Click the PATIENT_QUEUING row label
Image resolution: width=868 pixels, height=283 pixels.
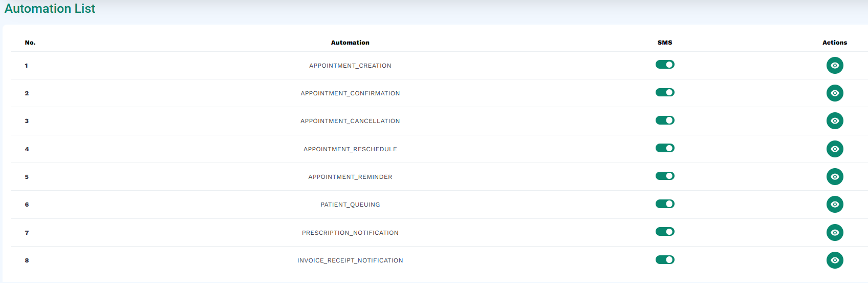point(350,205)
